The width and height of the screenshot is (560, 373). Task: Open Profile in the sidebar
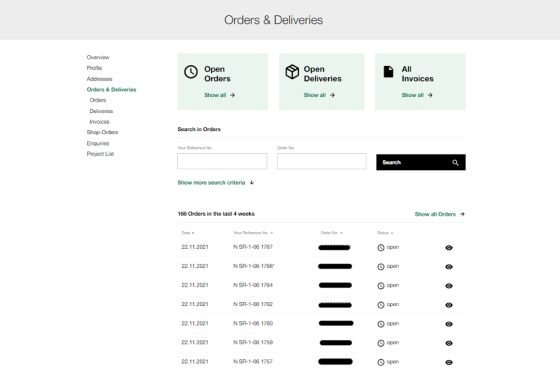tap(94, 68)
